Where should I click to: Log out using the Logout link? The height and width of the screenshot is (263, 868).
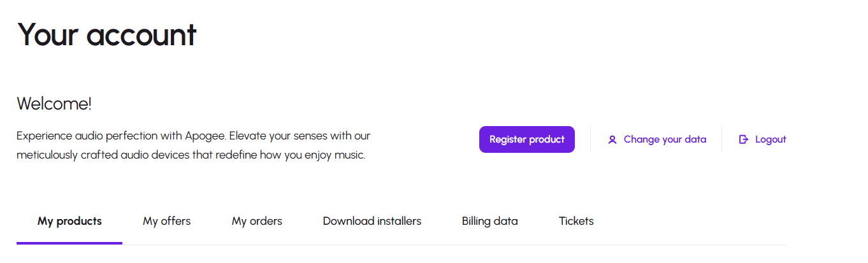tap(770, 139)
